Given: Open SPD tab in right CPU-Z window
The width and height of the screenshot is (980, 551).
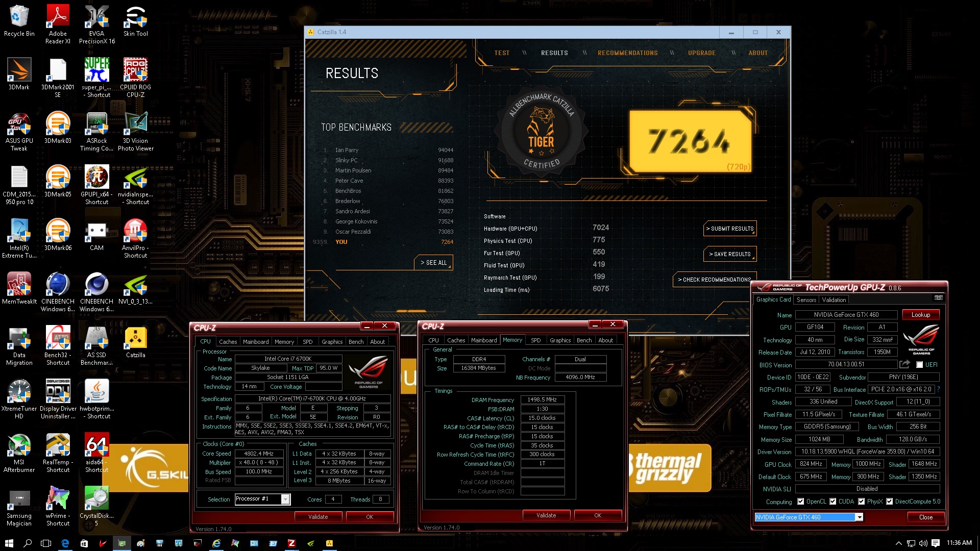Looking at the screenshot, I should [535, 340].
